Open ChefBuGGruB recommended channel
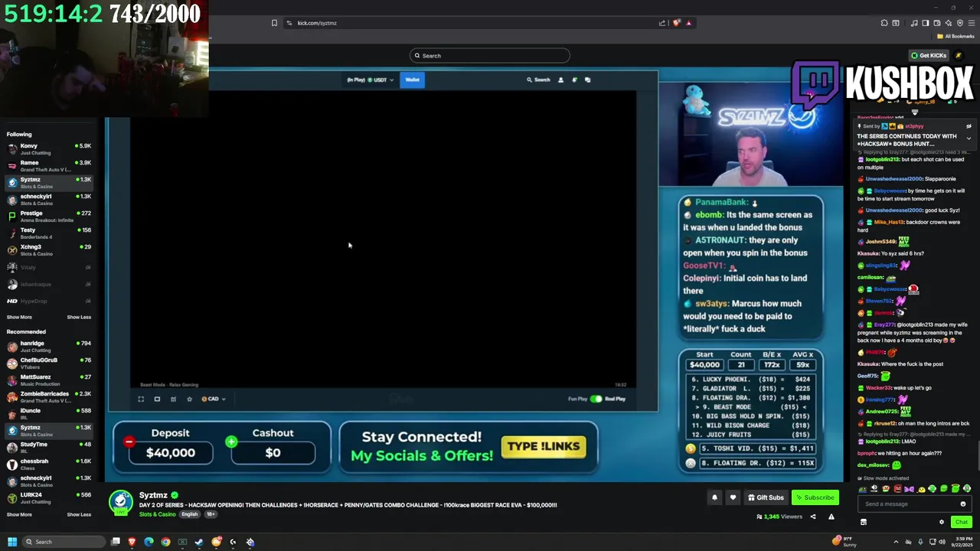This screenshot has height=551, width=980. [x=48, y=363]
